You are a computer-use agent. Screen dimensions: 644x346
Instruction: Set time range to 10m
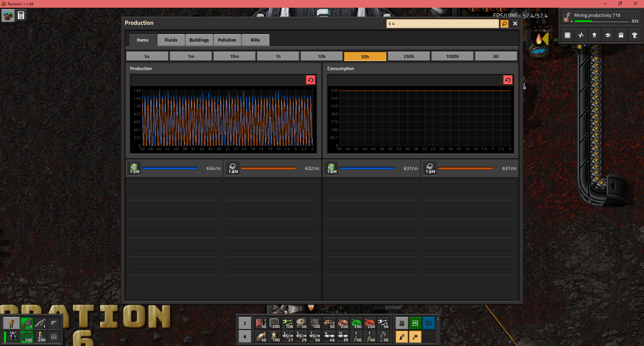click(234, 56)
